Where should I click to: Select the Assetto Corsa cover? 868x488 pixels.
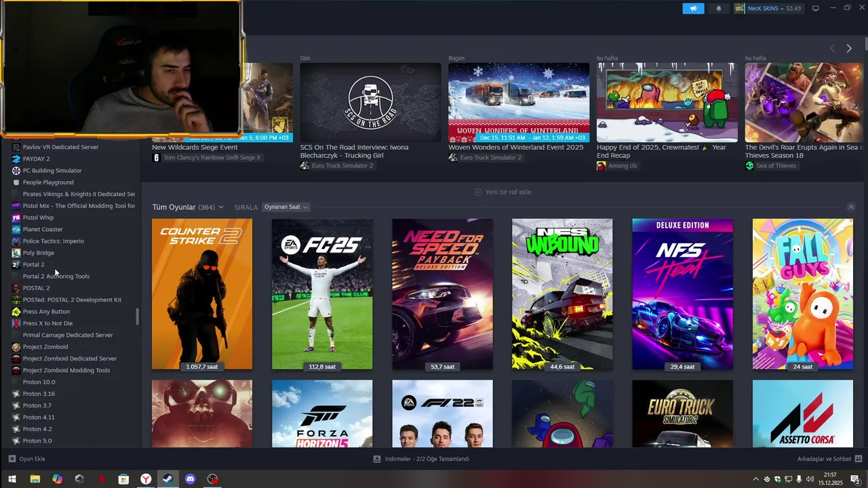(803, 413)
